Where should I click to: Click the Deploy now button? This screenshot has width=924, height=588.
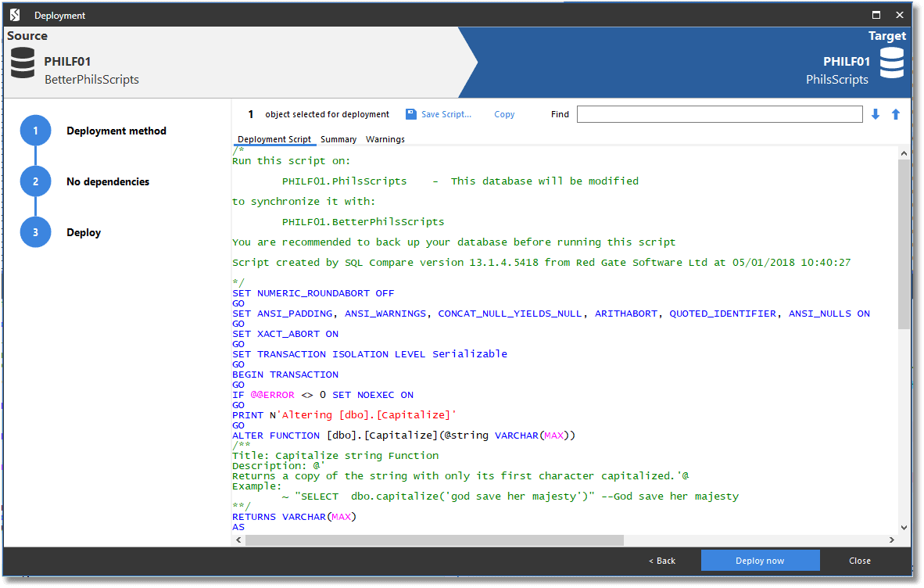(x=760, y=561)
